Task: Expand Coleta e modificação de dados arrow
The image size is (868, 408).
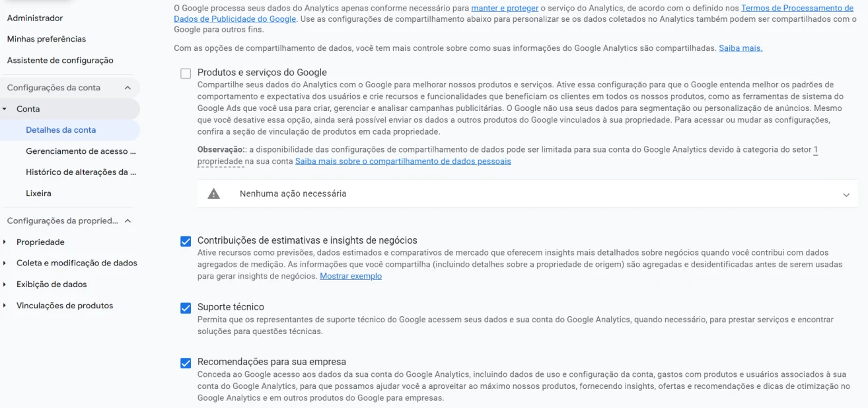Action: tap(5, 263)
